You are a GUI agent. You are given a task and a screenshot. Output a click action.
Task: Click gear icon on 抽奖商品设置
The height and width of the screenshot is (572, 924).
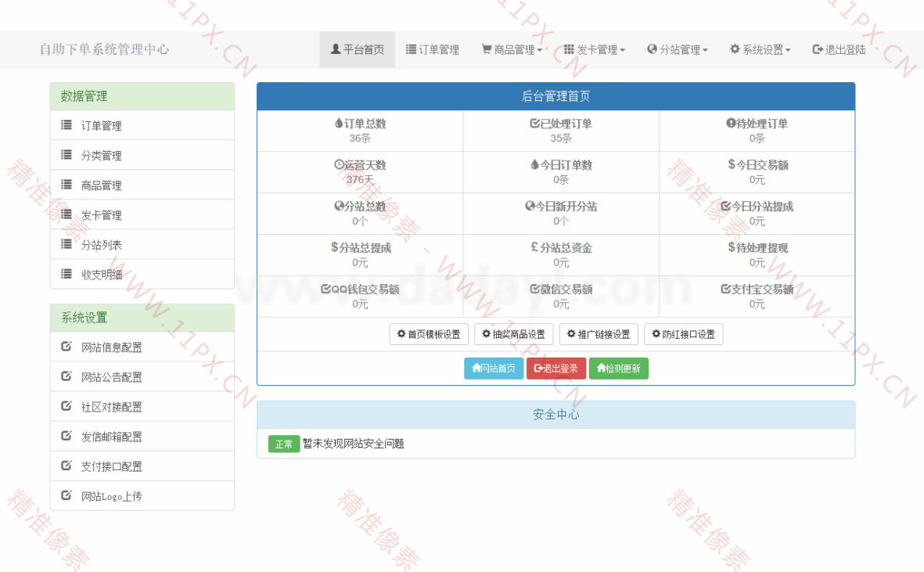coord(486,333)
